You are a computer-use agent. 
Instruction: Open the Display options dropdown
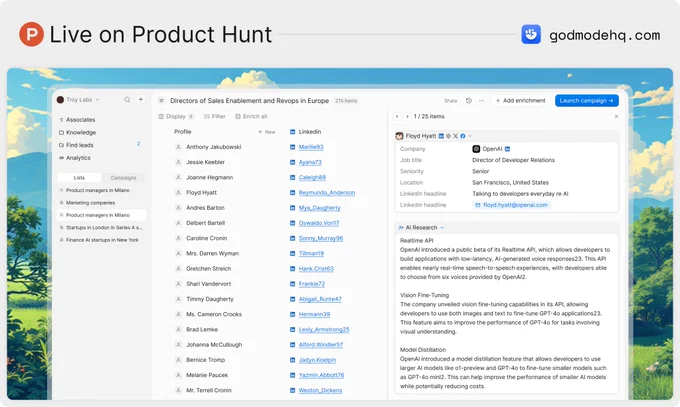coord(176,116)
